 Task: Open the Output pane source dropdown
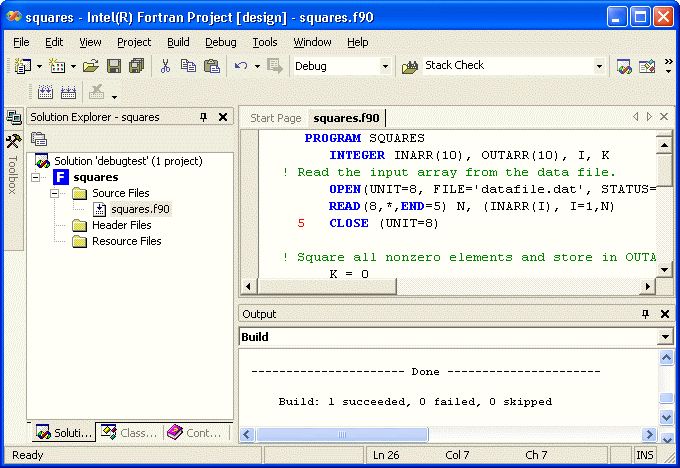coord(665,337)
